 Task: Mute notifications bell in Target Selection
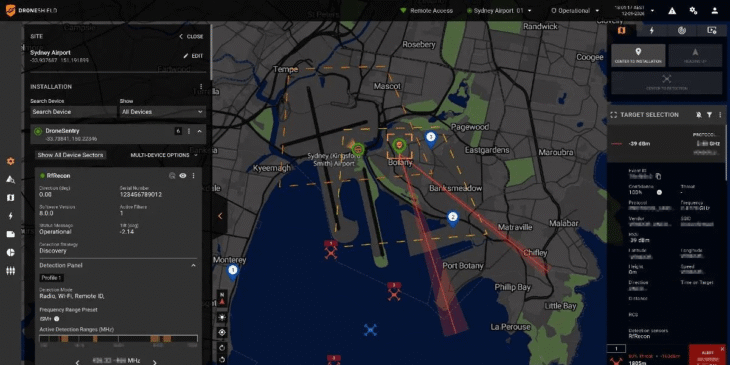coord(698,115)
